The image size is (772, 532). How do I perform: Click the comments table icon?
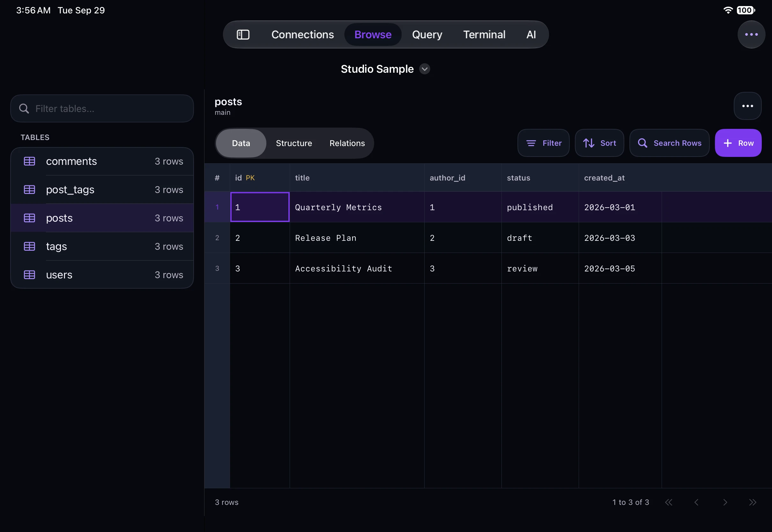[x=29, y=161]
